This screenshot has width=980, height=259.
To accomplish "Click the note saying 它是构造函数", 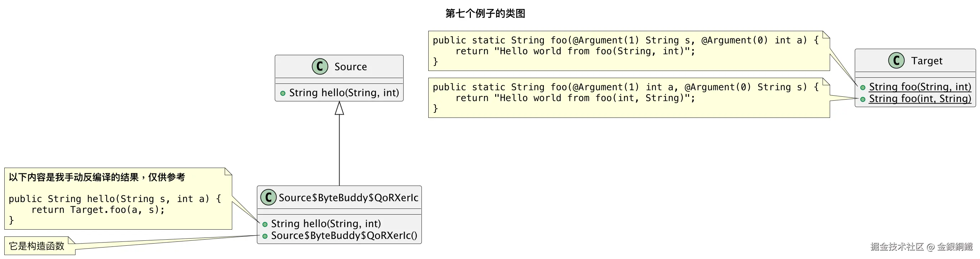I will tap(36, 246).
